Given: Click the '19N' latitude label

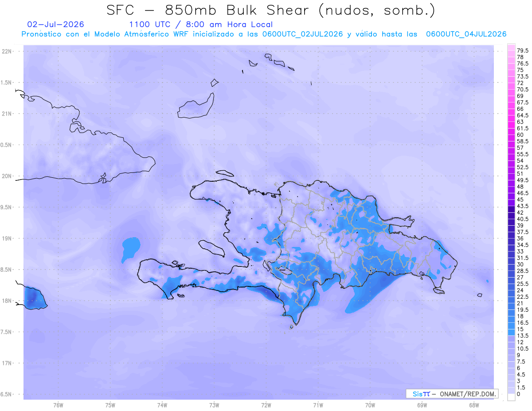Looking at the screenshot, I should [7, 238].
